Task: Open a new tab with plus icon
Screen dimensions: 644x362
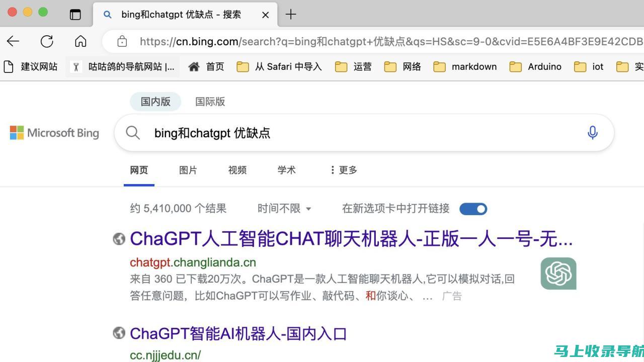Action: click(x=291, y=15)
